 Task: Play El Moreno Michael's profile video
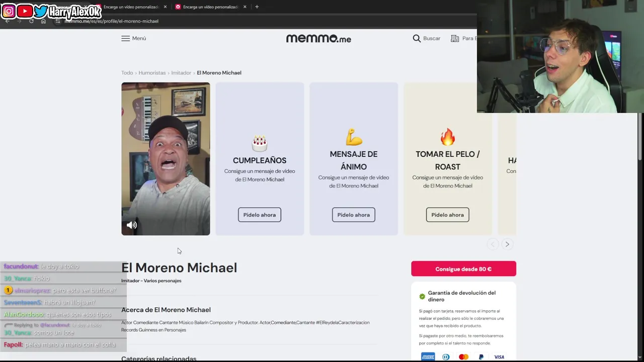coord(166,159)
